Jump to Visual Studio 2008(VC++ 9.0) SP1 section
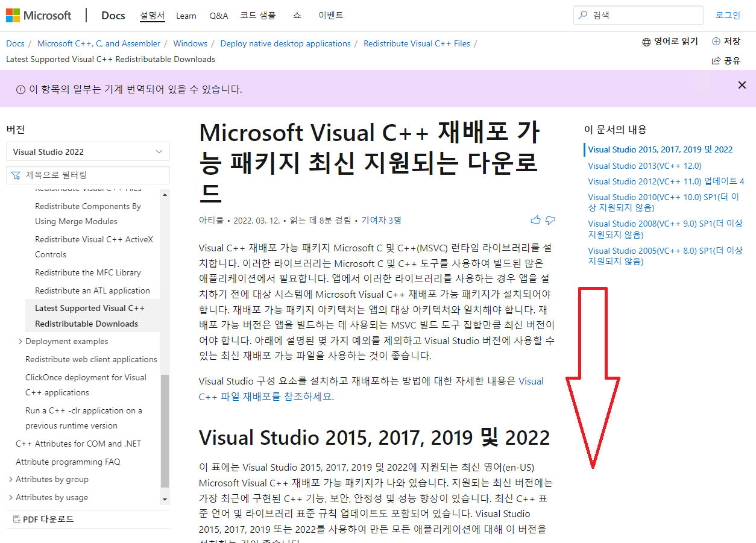The image size is (756, 543). [x=665, y=229]
